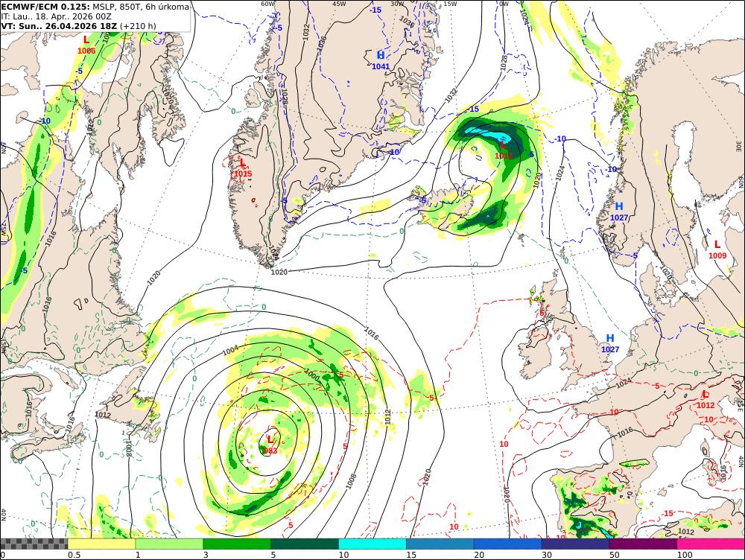Image resolution: width=745 pixels, height=560 pixels.
Task: Click the dark green 5–10 legend swatch
Action: click(305, 544)
